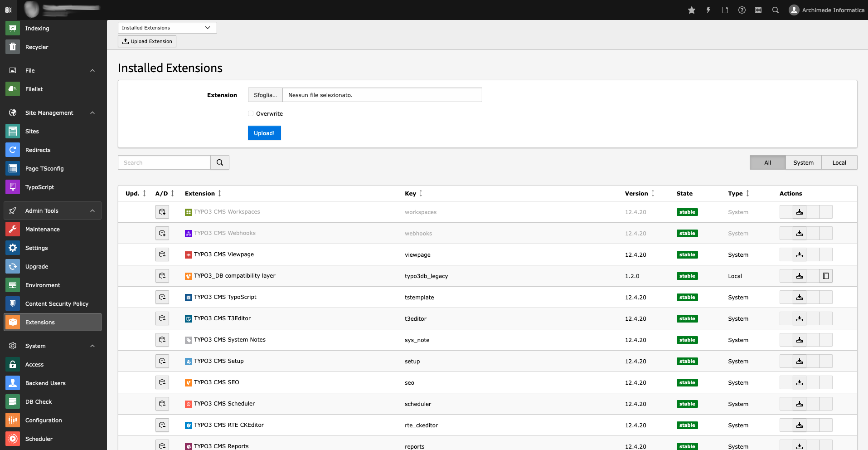Open the Backend Users module
Viewport: 868px width, 450px height.
[53, 383]
